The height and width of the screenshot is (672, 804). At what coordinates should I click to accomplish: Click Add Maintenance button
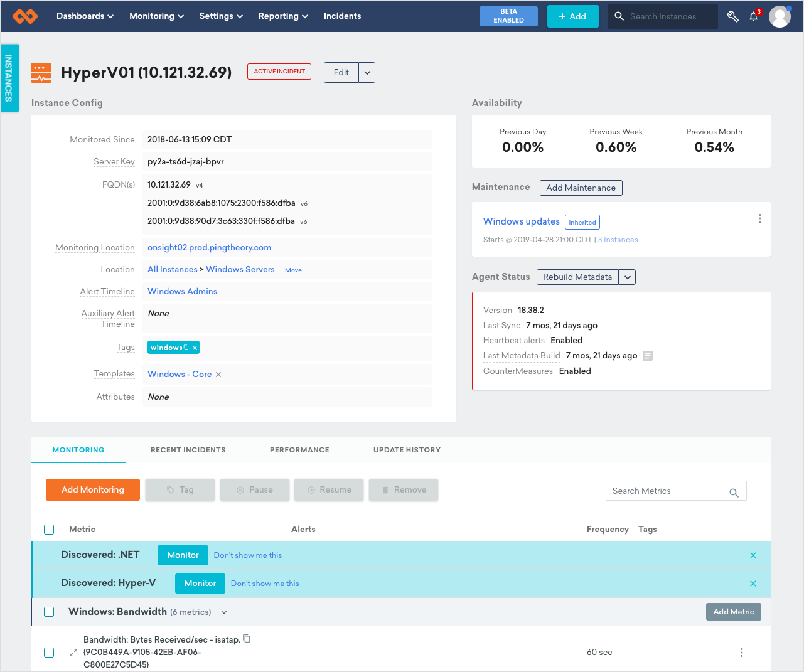pos(581,188)
